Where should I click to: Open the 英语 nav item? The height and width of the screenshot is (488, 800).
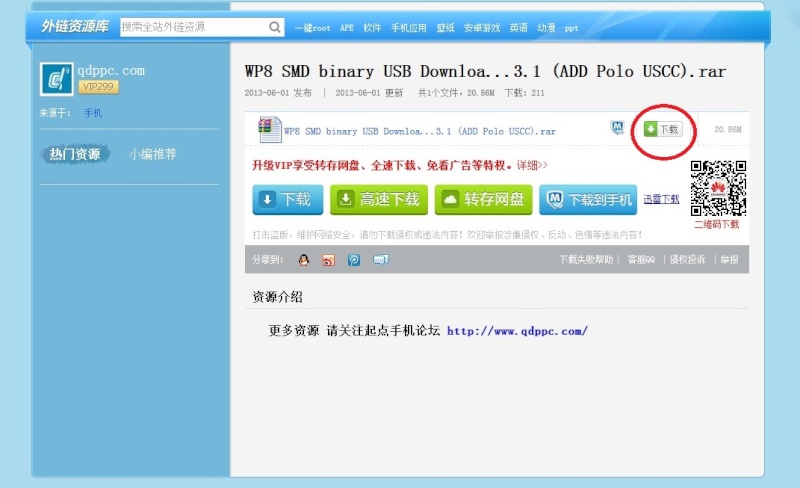pos(518,28)
